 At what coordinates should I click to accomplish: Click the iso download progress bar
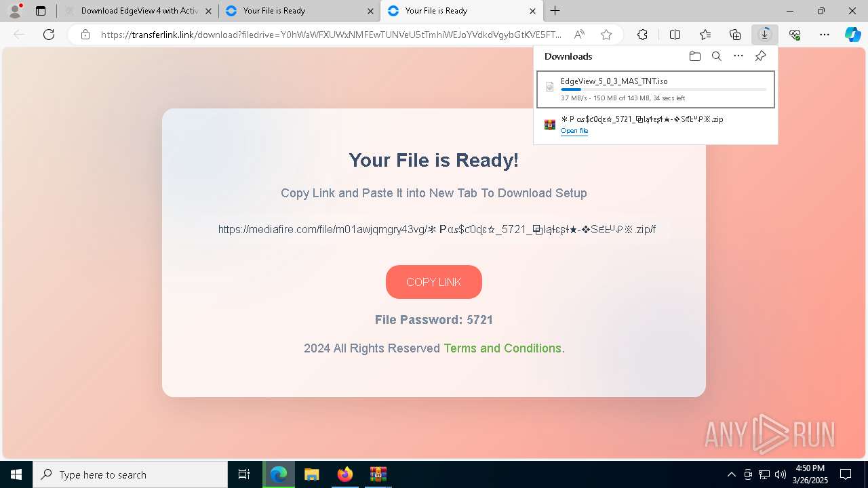(x=664, y=89)
